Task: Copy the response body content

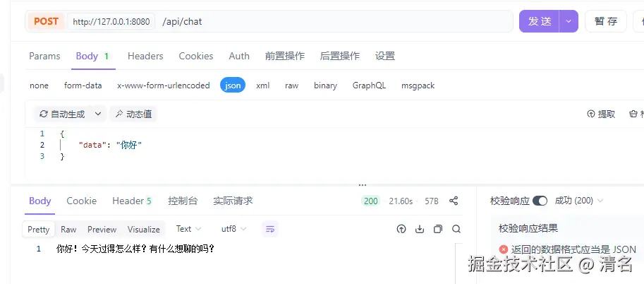Action: (438, 230)
